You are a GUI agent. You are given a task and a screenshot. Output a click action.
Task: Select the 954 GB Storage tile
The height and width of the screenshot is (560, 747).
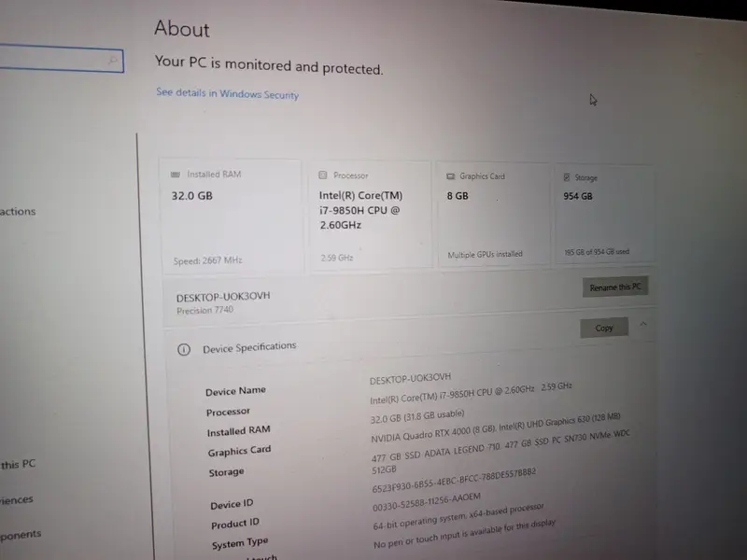click(604, 214)
